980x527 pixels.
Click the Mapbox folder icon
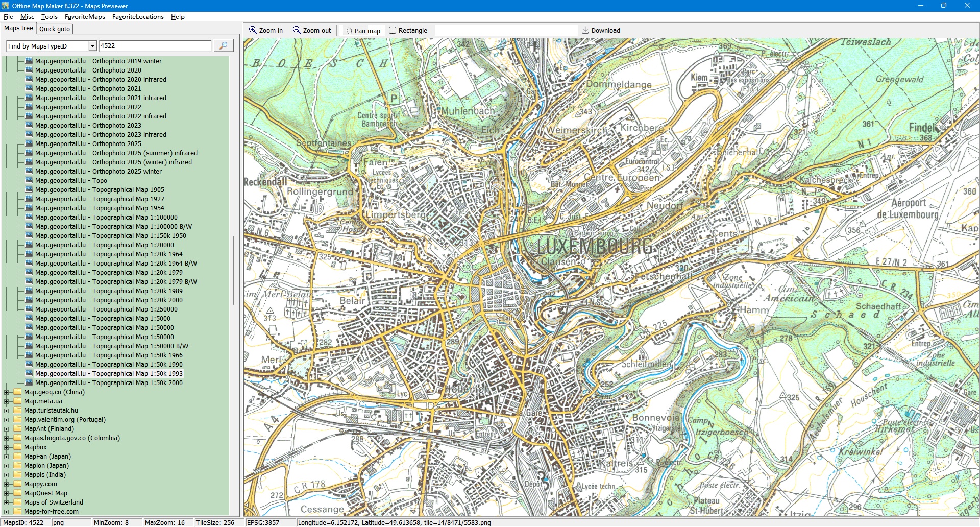pyautogui.click(x=17, y=447)
